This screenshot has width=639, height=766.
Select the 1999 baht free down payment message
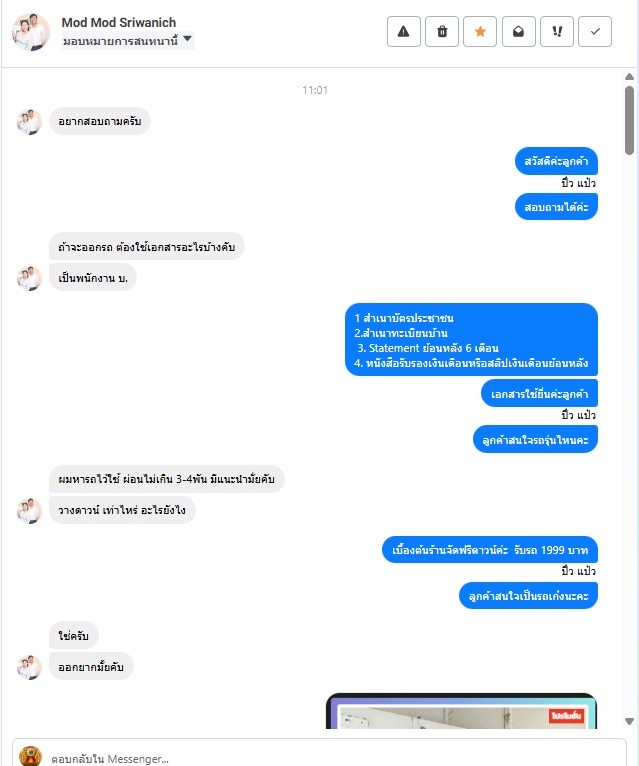(x=490, y=550)
